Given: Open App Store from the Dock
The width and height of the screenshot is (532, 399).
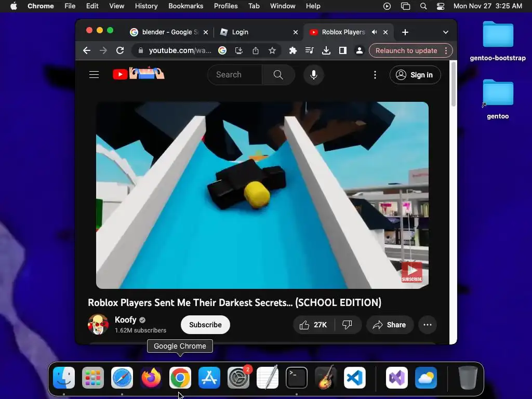Looking at the screenshot, I should coord(209,378).
